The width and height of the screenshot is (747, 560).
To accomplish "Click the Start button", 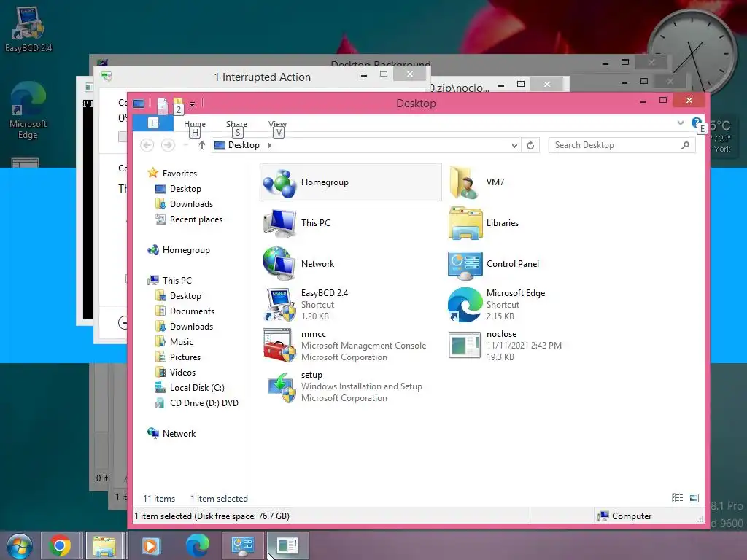I will [19, 545].
